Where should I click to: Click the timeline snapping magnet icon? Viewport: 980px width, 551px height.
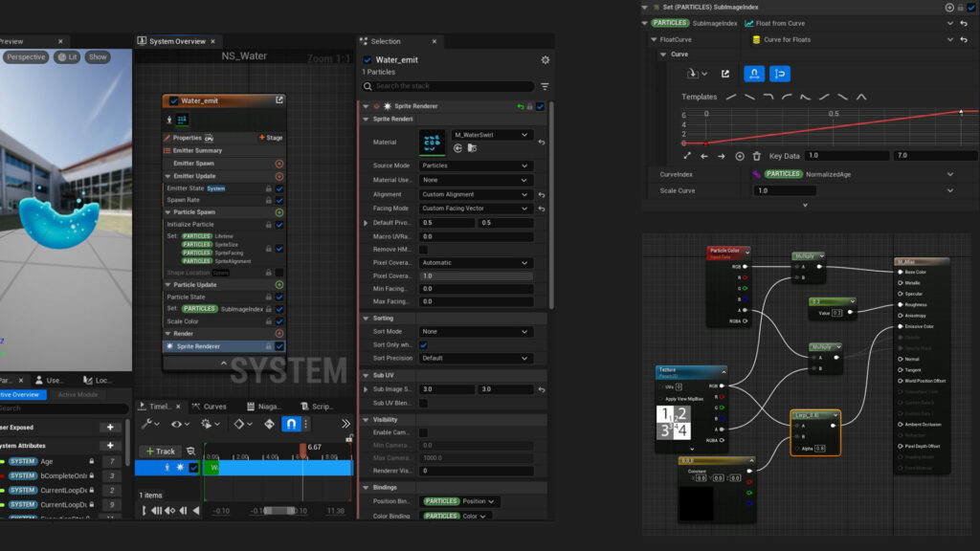[292, 424]
